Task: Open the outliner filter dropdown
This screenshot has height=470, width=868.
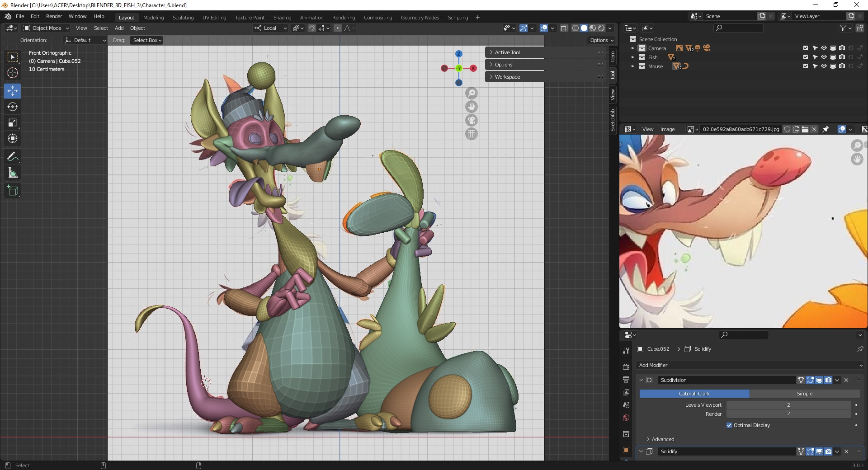Action: point(845,28)
